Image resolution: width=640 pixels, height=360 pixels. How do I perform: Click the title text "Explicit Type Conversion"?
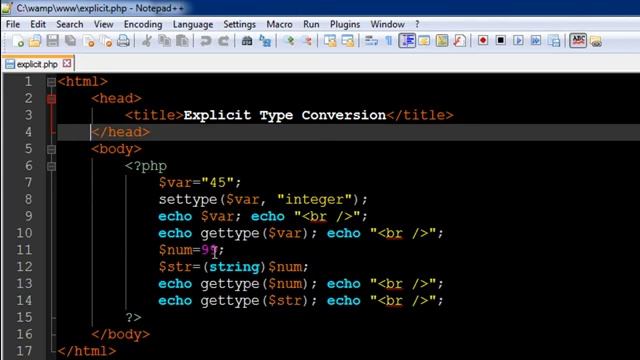pyautogui.click(x=285, y=115)
